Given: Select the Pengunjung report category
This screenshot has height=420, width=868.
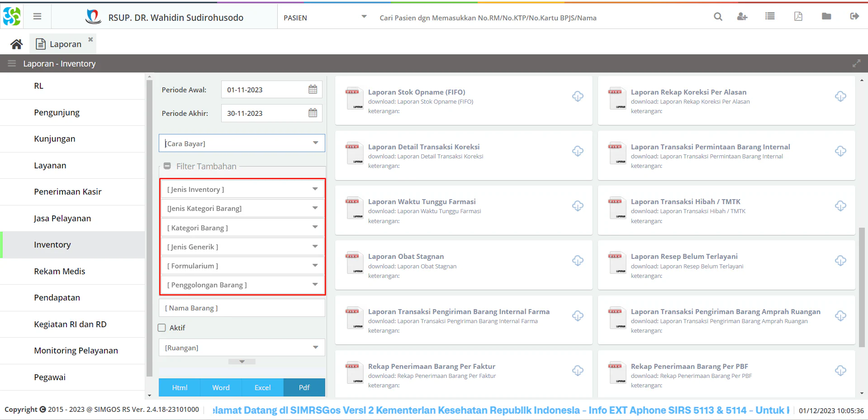Looking at the screenshot, I should 72,112.
